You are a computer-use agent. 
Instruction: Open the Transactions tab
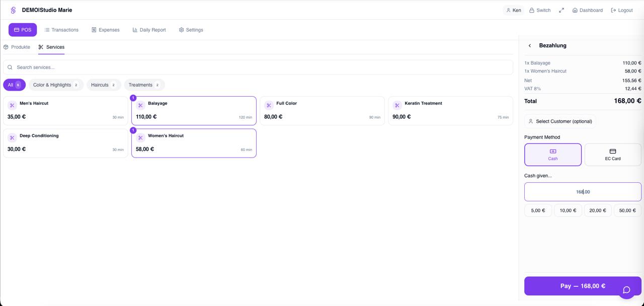point(61,30)
